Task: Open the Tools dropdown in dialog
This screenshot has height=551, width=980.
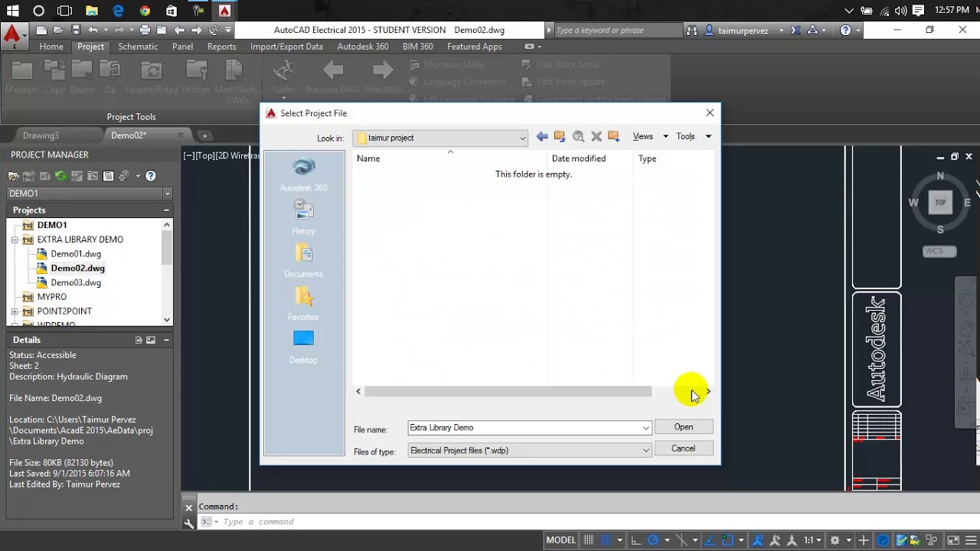Action: [x=694, y=136]
